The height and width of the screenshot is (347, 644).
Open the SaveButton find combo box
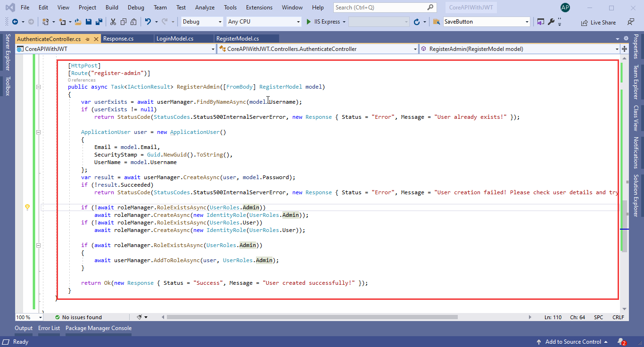coord(487,22)
